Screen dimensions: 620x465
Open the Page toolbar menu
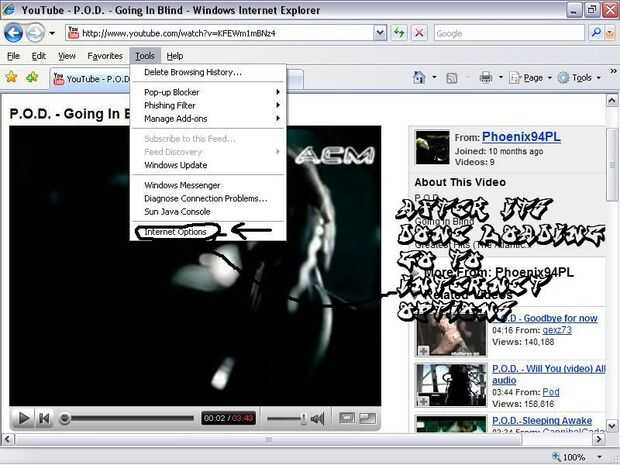[530, 78]
